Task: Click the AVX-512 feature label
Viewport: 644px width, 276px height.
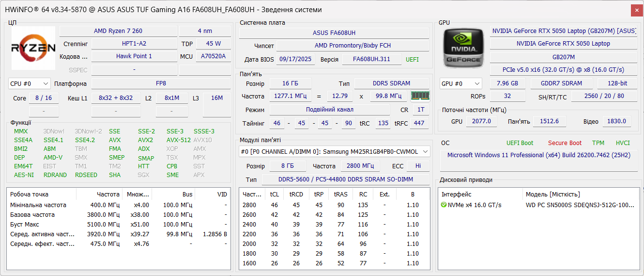Action: [179, 140]
